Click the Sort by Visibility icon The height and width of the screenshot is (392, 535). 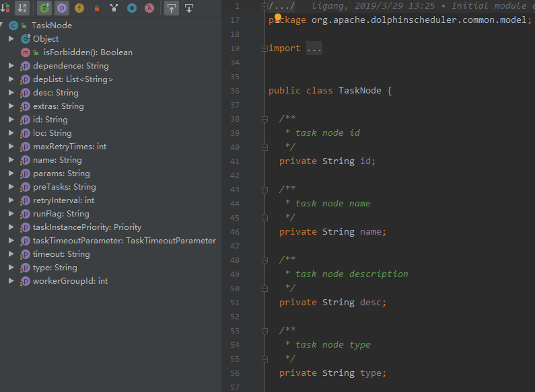[x=5, y=8]
